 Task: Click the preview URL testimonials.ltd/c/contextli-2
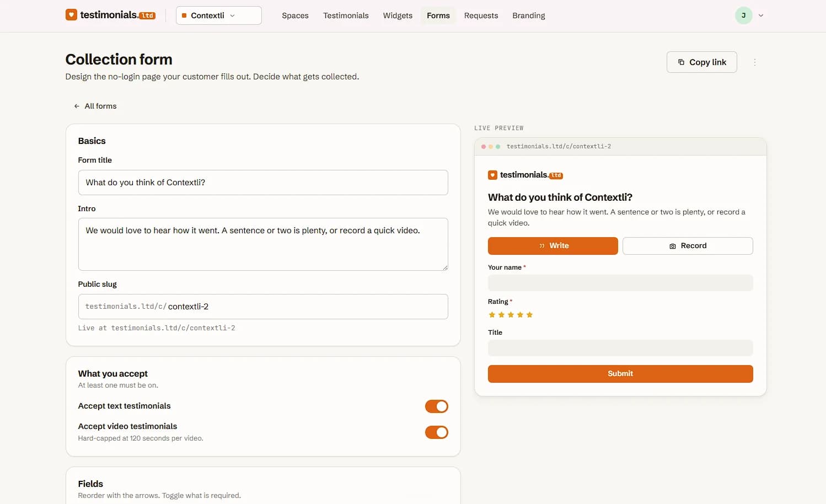(559, 147)
